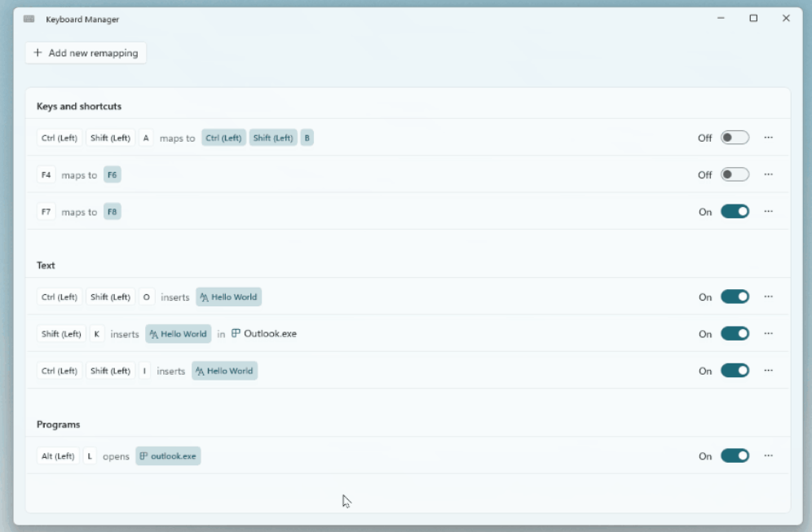Click the On label in F7 row

pyautogui.click(x=705, y=212)
